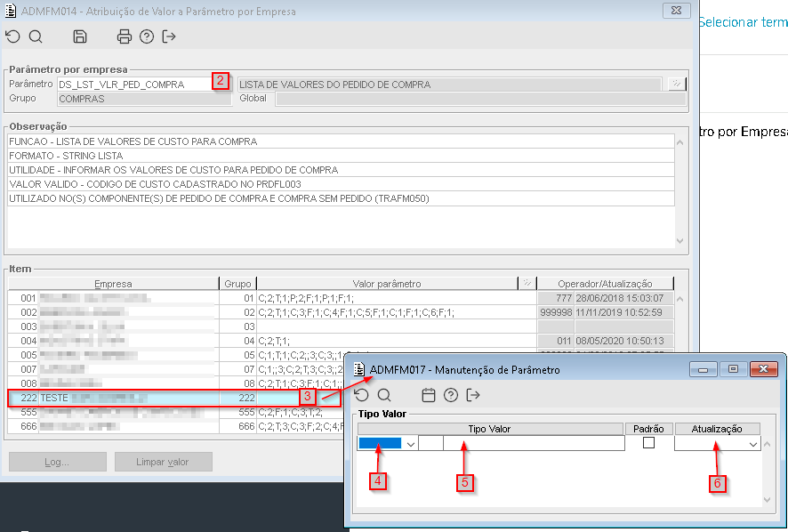
Task: Click the line starting 'VALOR VALIDO - CODIGO DE CUSTO'
Action: pyautogui.click(x=155, y=184)
